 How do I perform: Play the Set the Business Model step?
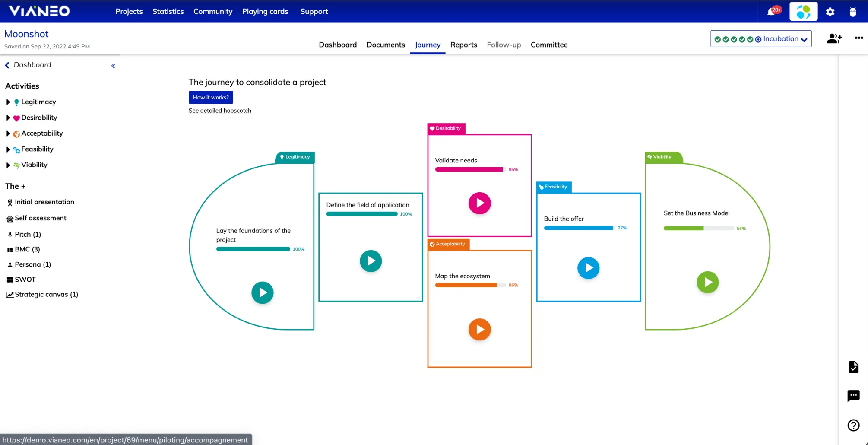pyautogui.click(x=708, y=282)
